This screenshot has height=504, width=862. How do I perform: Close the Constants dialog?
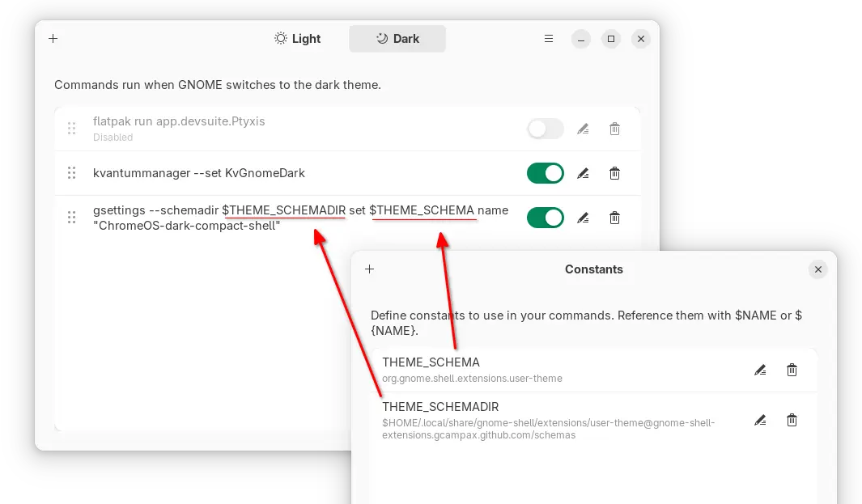pyautogui.click(x=817, y=269)
